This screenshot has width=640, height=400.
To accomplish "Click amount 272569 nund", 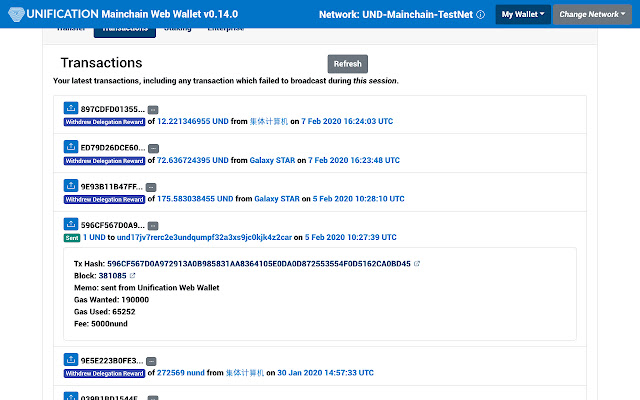I will point(181,373).
